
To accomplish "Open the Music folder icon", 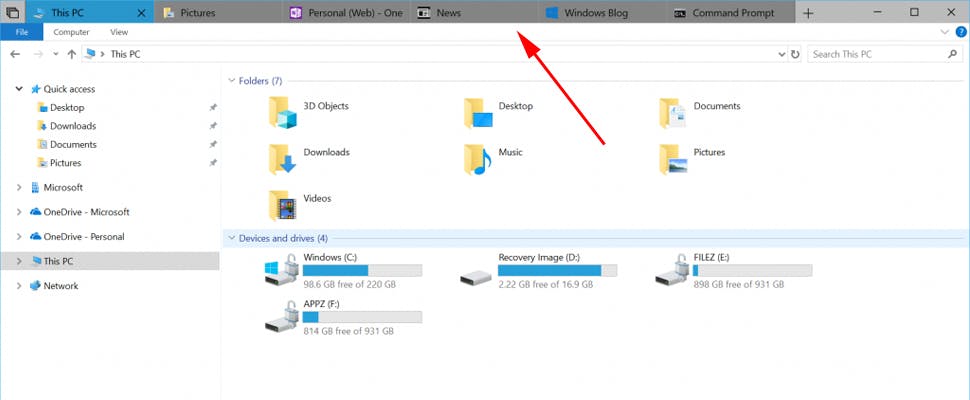I will coord(478,159).
